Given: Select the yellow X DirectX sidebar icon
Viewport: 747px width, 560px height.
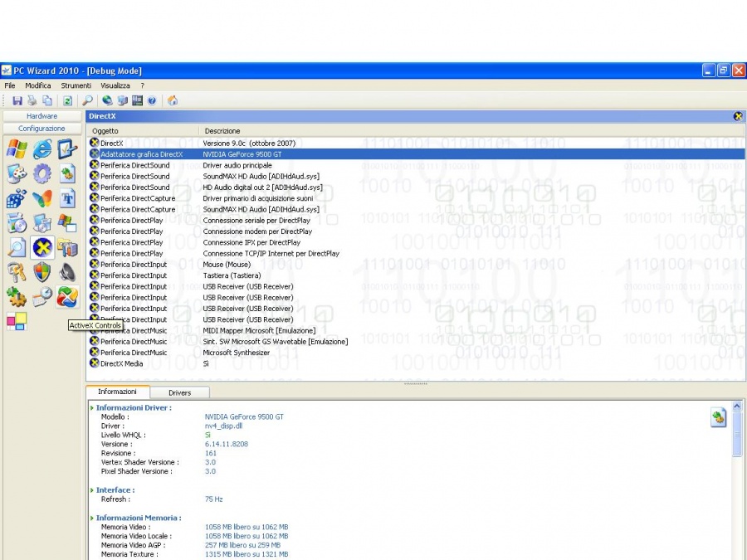Looking at the screenshot, I should [42, 247].
